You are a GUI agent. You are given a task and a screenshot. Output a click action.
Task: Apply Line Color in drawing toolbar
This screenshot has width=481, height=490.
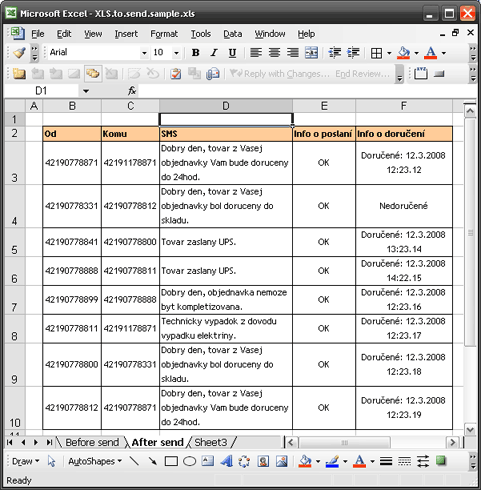click(x=332, y=461)
